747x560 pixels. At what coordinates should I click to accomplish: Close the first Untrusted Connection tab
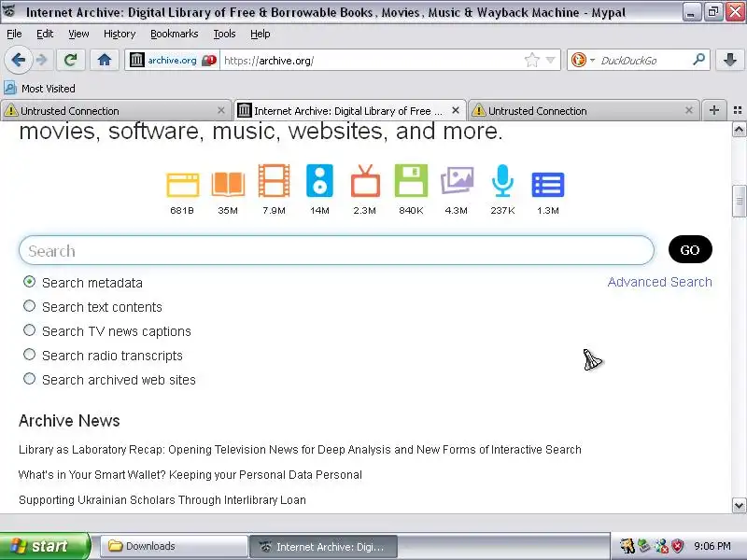(x=221, y=110)
